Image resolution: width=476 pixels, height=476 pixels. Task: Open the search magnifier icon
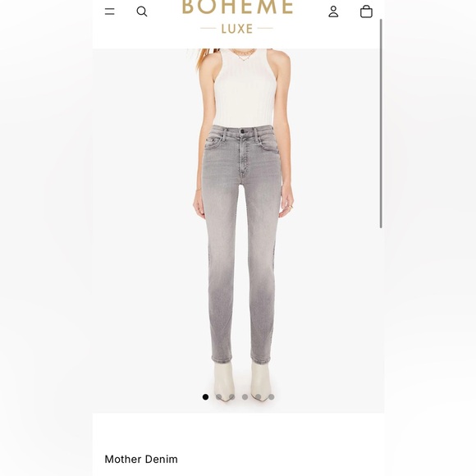(x=142, y=11)
